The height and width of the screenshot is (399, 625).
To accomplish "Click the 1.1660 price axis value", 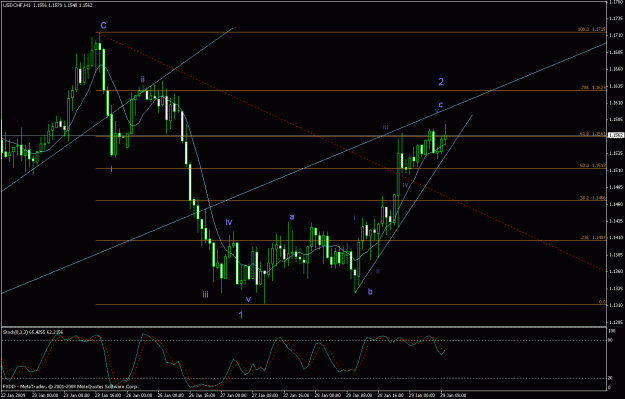I will tap(616, 69).
